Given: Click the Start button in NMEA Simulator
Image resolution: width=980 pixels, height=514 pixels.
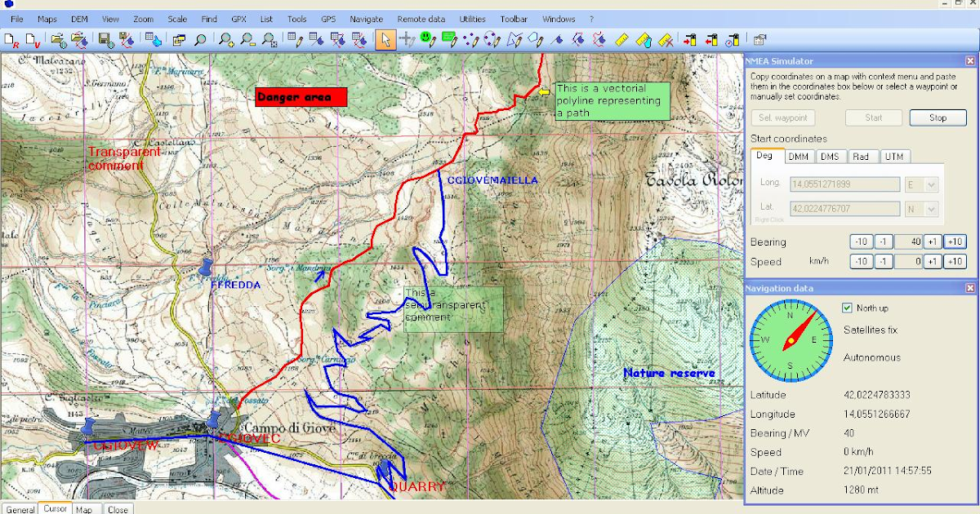Looking at the screenshot, I should click(x=874, y=117).
